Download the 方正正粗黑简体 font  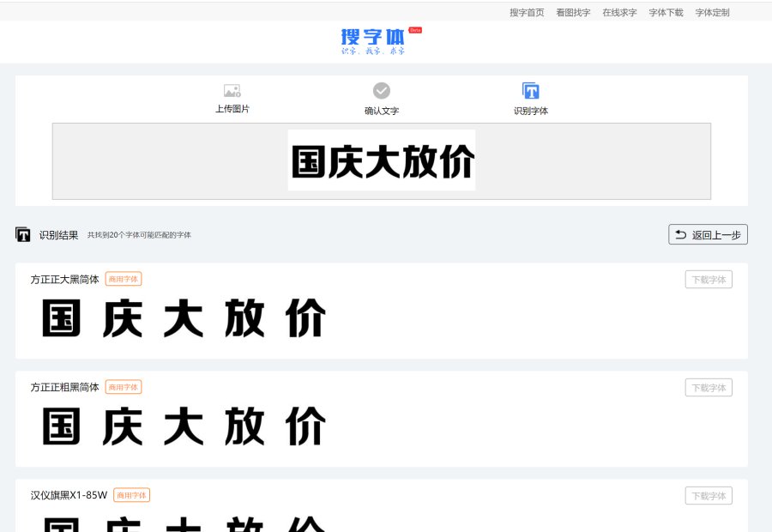(x=709, y=388)
